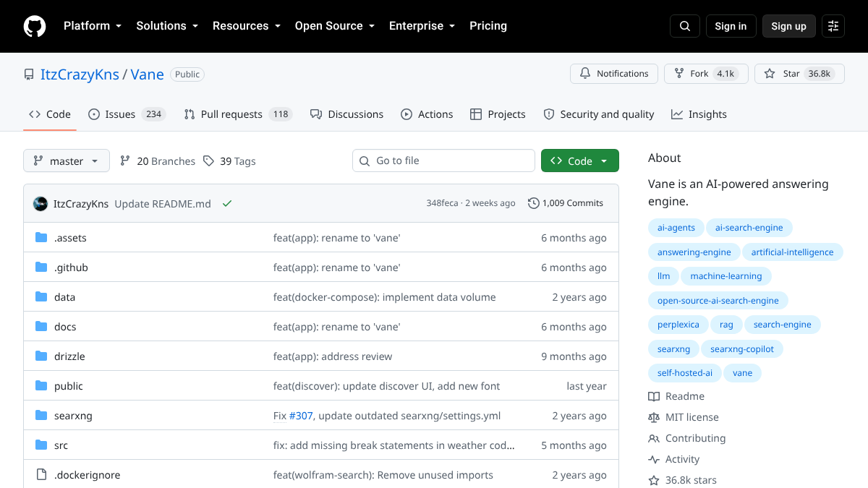
Task: Click the repository icon beside ItzCrazyKns
Action: pyautogui.click(x=29, y=74)
